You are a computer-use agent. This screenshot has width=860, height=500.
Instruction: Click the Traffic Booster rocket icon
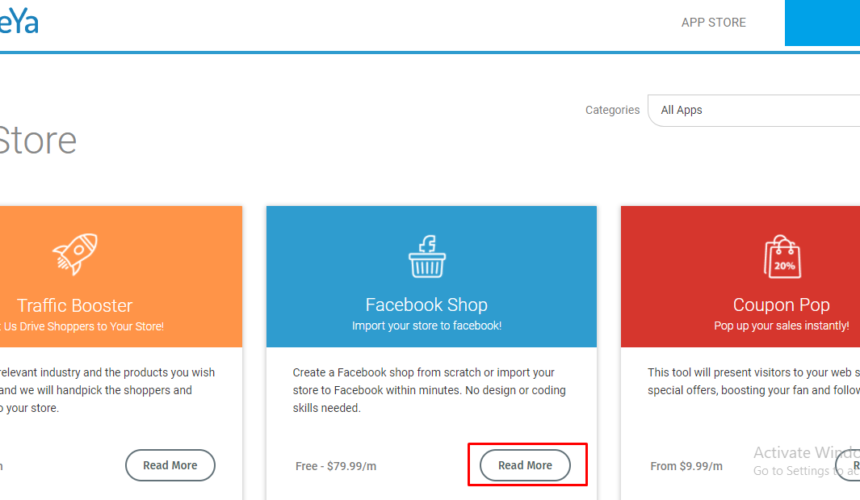click(x=75, y=253)
